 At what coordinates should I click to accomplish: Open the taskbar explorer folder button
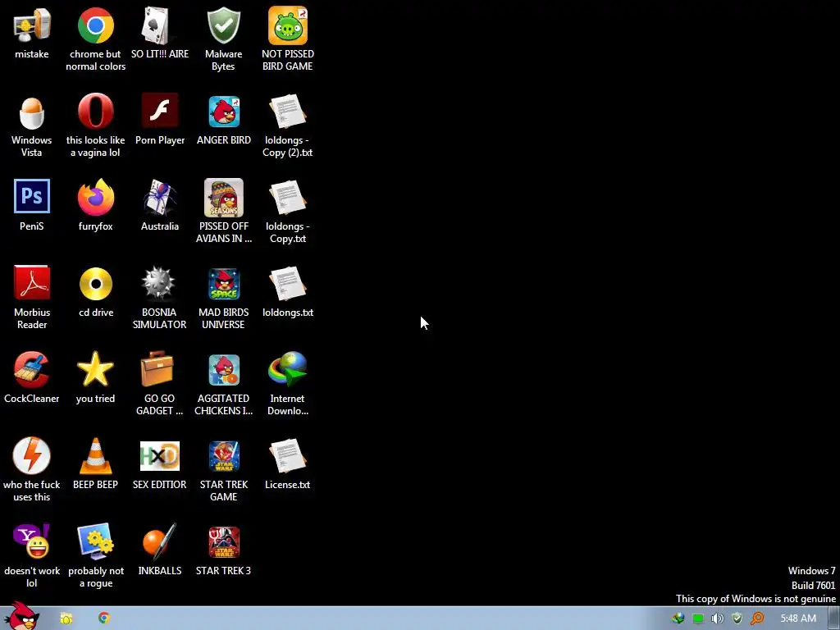click(x=66, y=619)
